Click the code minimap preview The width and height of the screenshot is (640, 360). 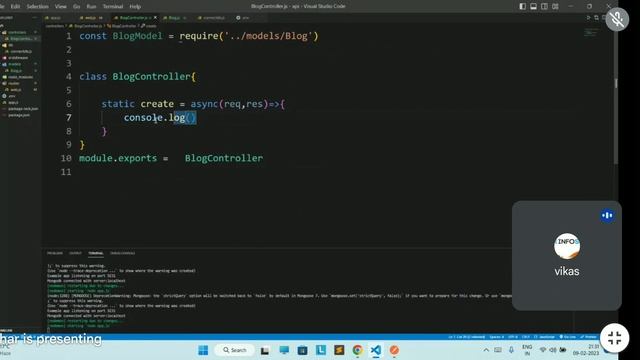click(x=590, y=33)
